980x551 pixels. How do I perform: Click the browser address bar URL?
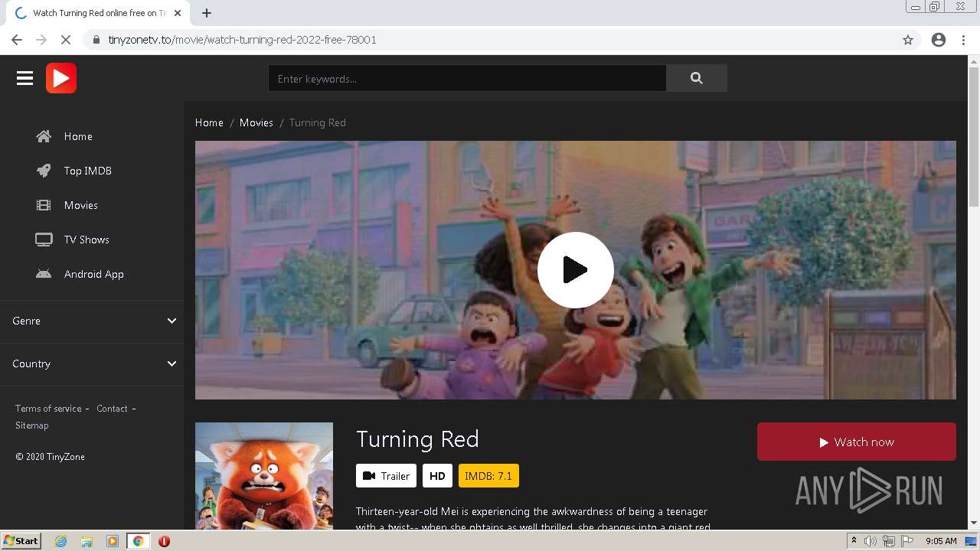pos(242,40)
